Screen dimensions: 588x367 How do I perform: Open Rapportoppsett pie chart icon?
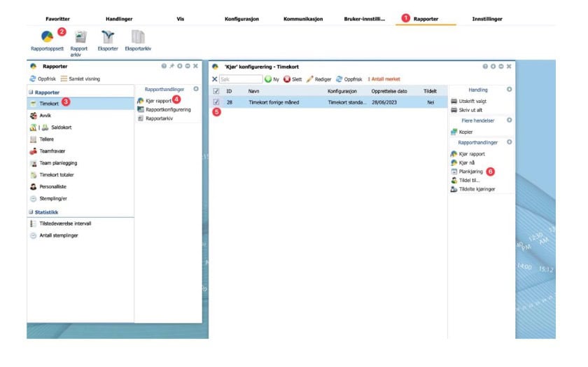(47, 37)
